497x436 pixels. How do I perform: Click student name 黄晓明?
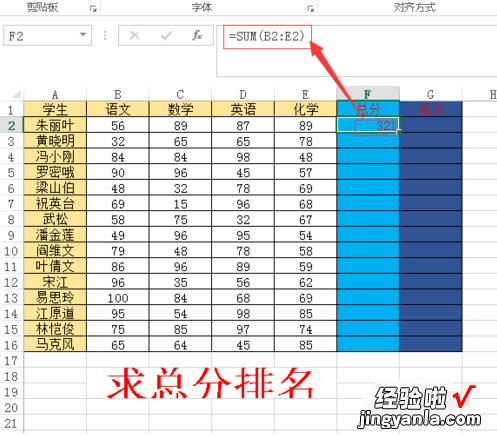pos(55,141)
